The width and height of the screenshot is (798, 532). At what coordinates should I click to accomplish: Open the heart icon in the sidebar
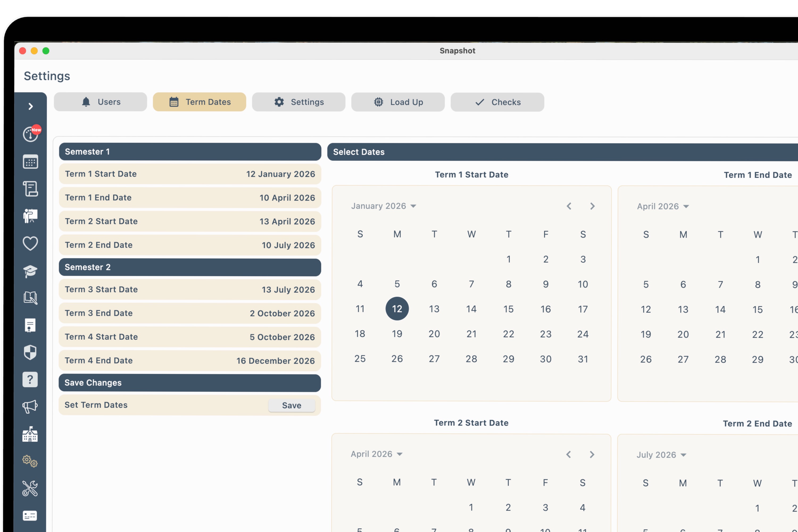(30, 243)
